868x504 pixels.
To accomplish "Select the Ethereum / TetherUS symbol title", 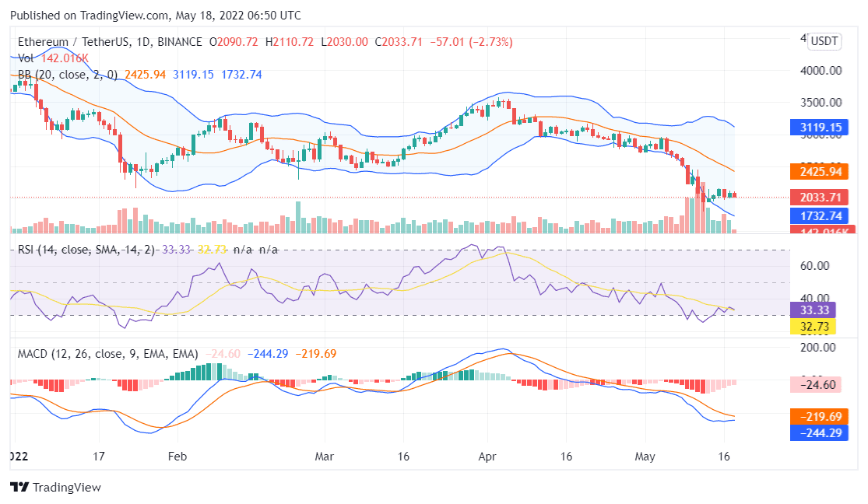I will pyautogui.click(x=110, y=42).
